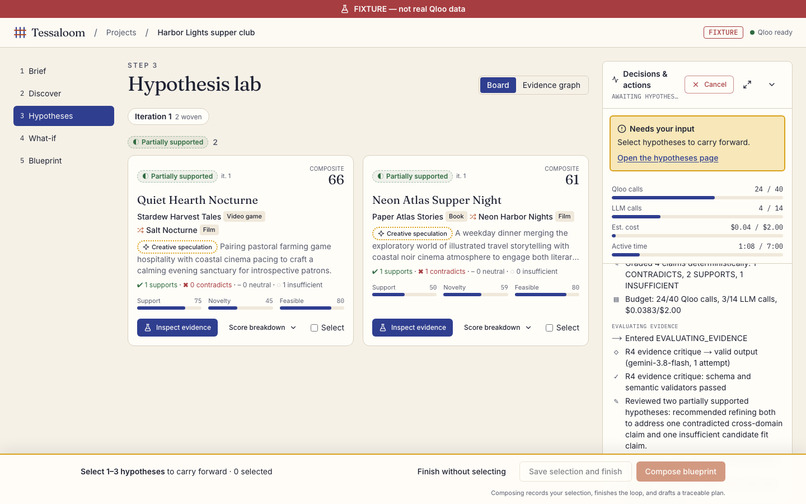Go to step 2 Discover
This screenshot has height=504, width=806.
coord(64,94)
